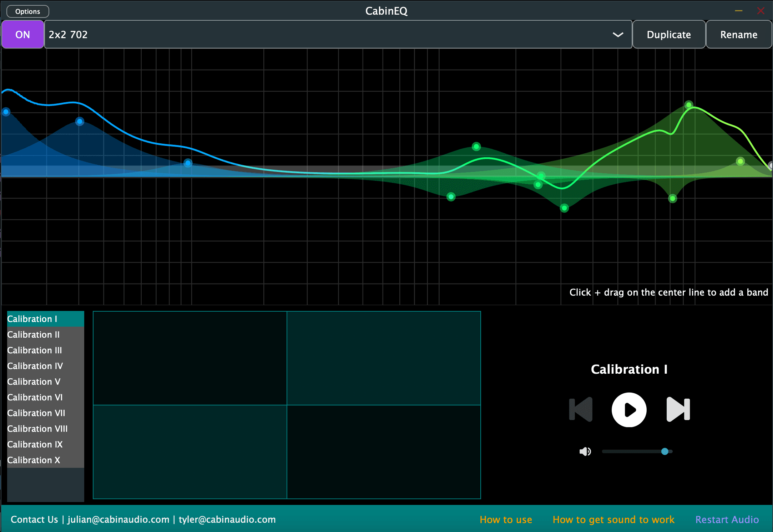Select the highest green EQ peak node
Image resolution: width=773 pixels, height=532 pixels.
[x=689, y=105]
